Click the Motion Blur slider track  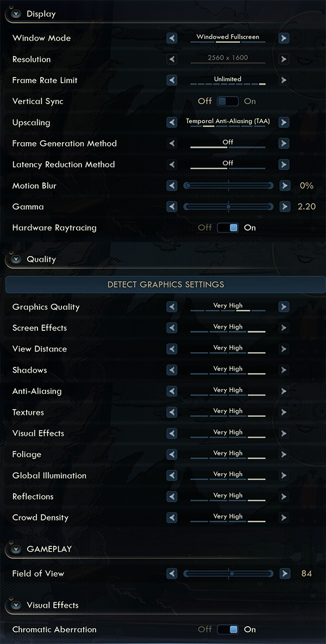(x=228, y=186)
